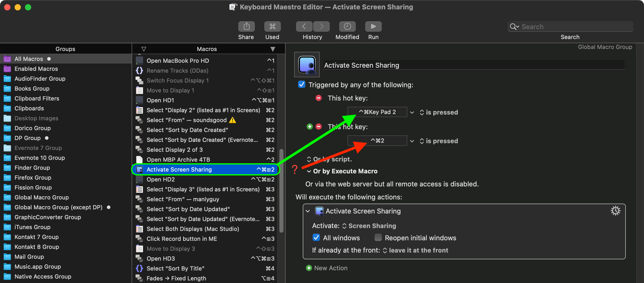Edit the Activate Screen Sharing macro name field
This screenshot has width=644, height=283.
point(474,65)
